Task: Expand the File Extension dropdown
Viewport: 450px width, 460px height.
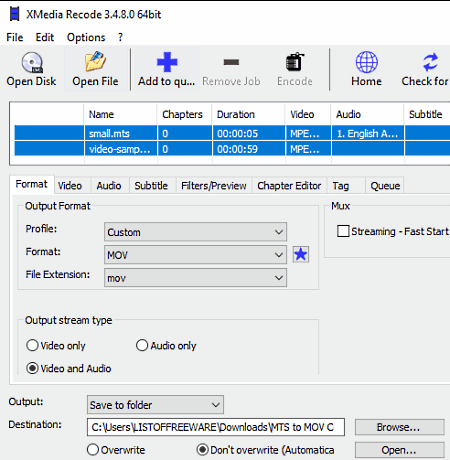Action: (x=195, y=278)
